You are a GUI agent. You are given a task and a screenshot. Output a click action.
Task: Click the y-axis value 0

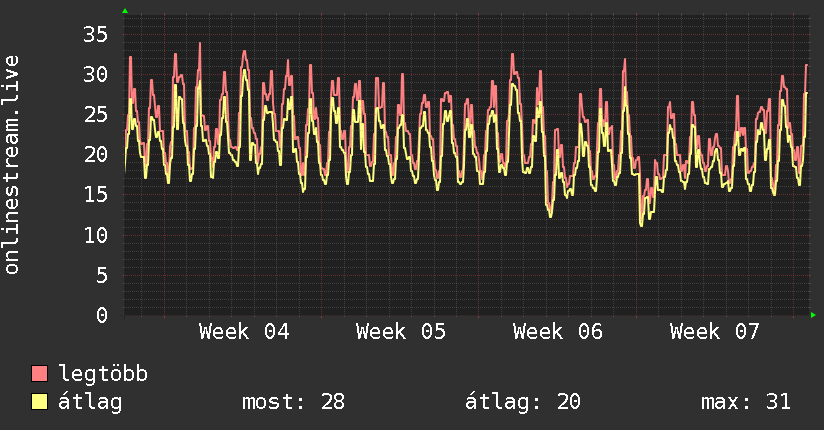(102, 315)
